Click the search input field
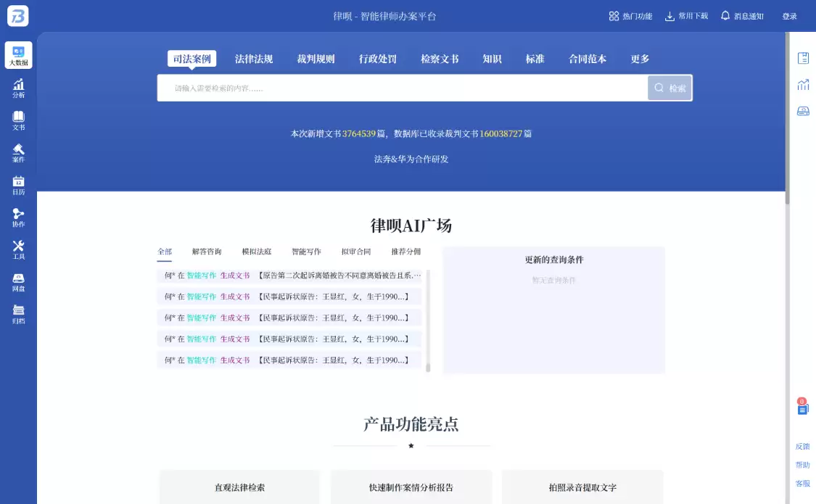 tap(399, 87)
